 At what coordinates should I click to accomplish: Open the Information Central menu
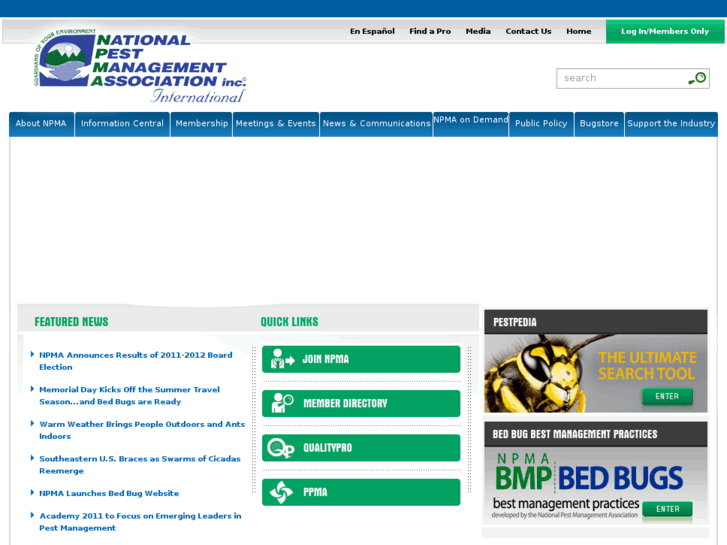pyautogui.click(x=122, y=124)
